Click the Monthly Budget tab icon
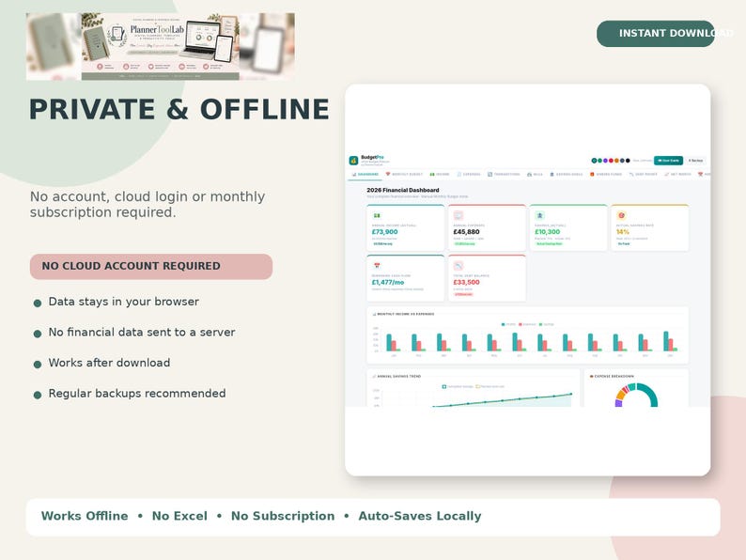Image resolution: width=746 pixels, height=560 pixels. [388, 174]
